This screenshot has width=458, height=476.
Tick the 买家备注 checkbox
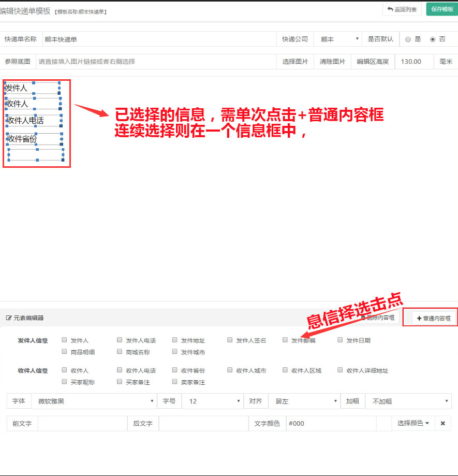(120, 382)
